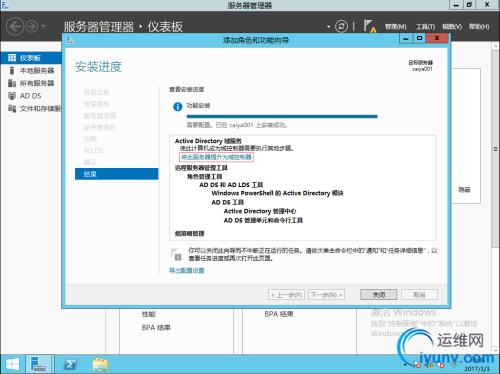This screenshot has height=374, width=500.
Task: Click the 上一步(P) button
Action: 286,295
